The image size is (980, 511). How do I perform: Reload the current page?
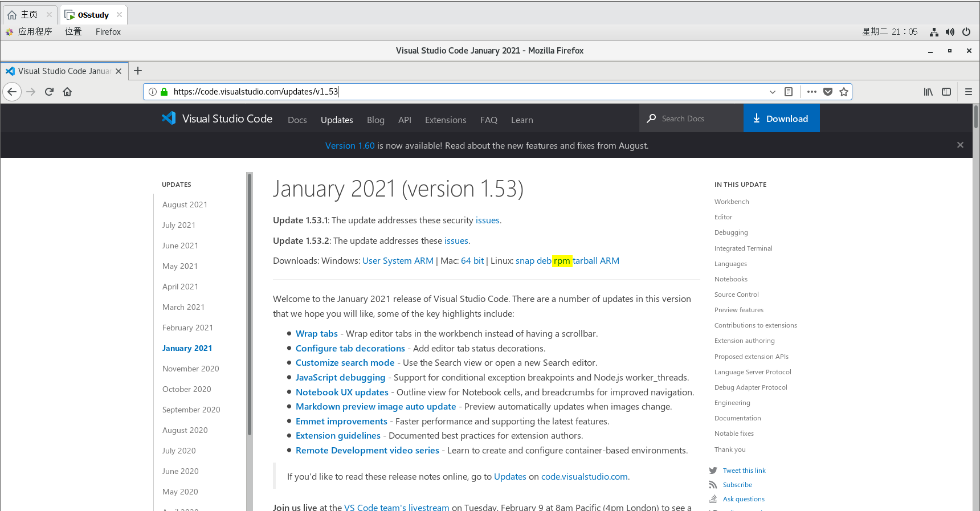tap(49, 92)
